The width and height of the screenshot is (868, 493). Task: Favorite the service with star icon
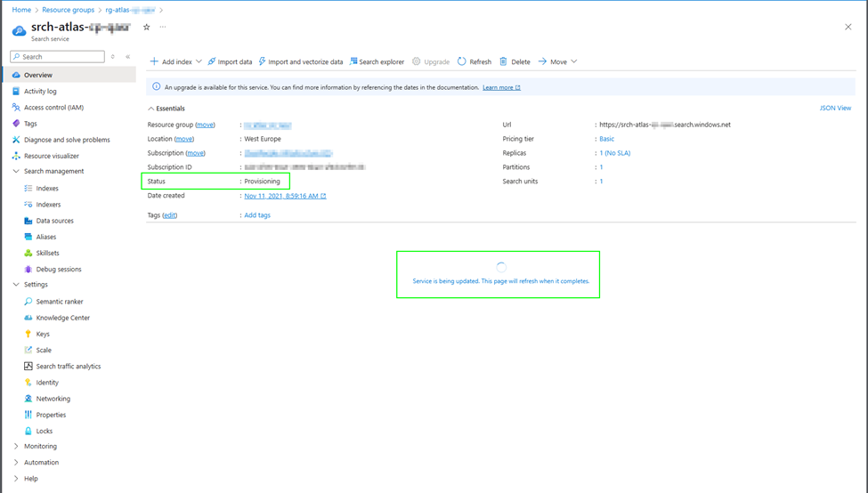click(x=147, y=27)
